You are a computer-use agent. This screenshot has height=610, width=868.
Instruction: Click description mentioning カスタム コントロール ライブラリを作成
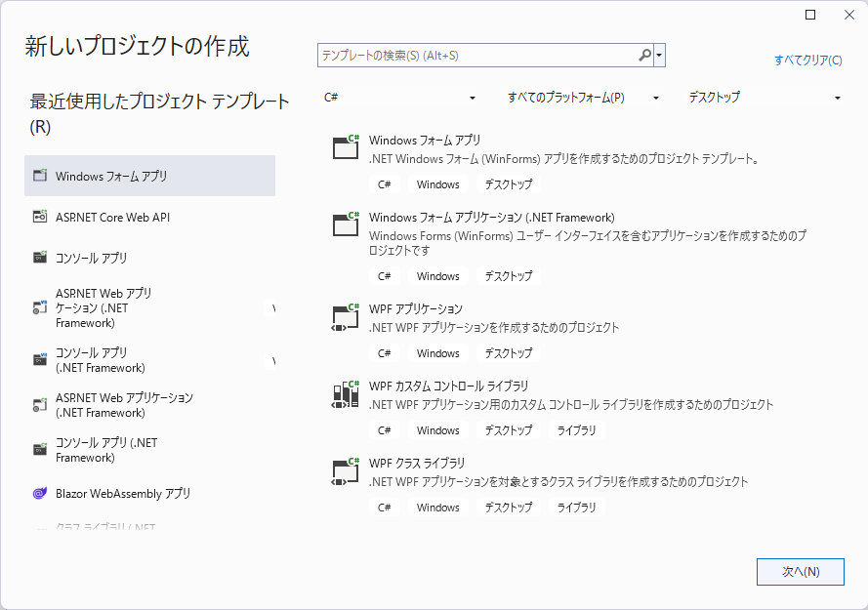(x=571, y=404)
